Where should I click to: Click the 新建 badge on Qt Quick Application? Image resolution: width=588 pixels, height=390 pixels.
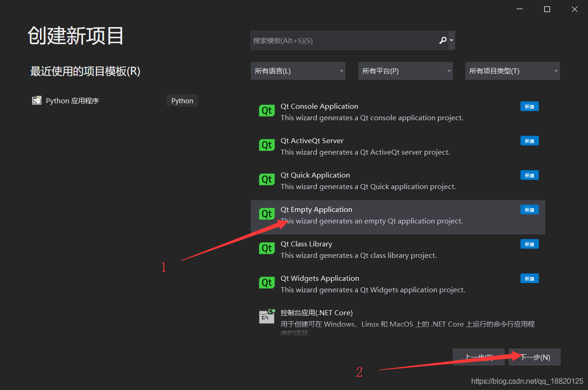point(530,175)
